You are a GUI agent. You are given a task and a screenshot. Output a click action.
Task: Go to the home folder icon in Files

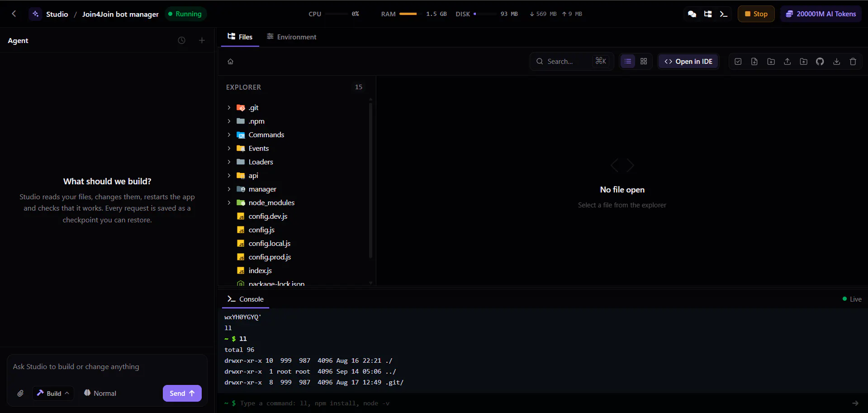point(230,62)
